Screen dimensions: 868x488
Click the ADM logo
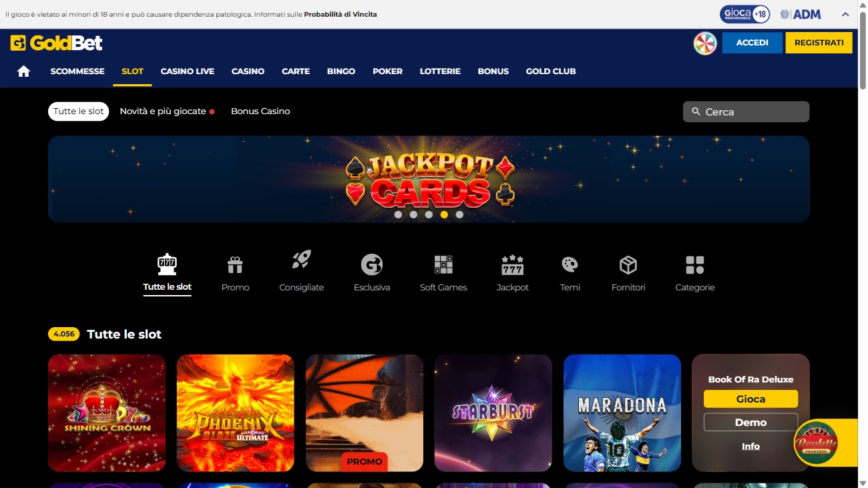tap(801, 14)
